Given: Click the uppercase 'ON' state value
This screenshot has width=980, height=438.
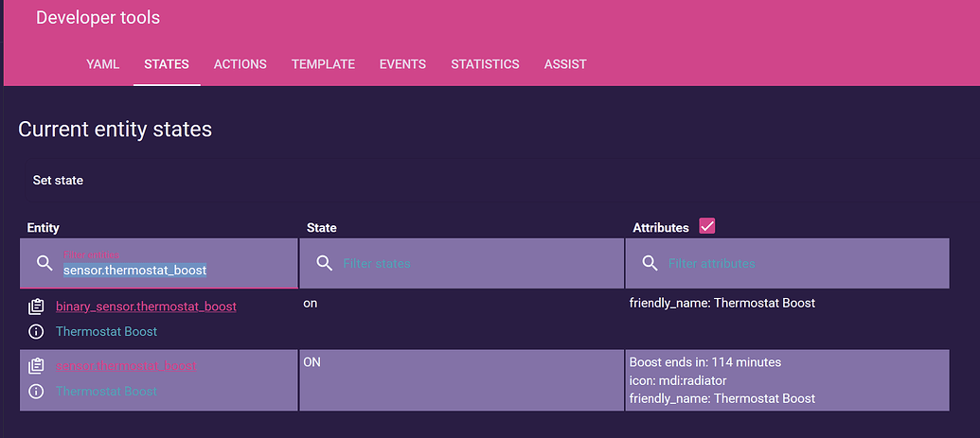Looking at the screenshot, I should 312,362.
